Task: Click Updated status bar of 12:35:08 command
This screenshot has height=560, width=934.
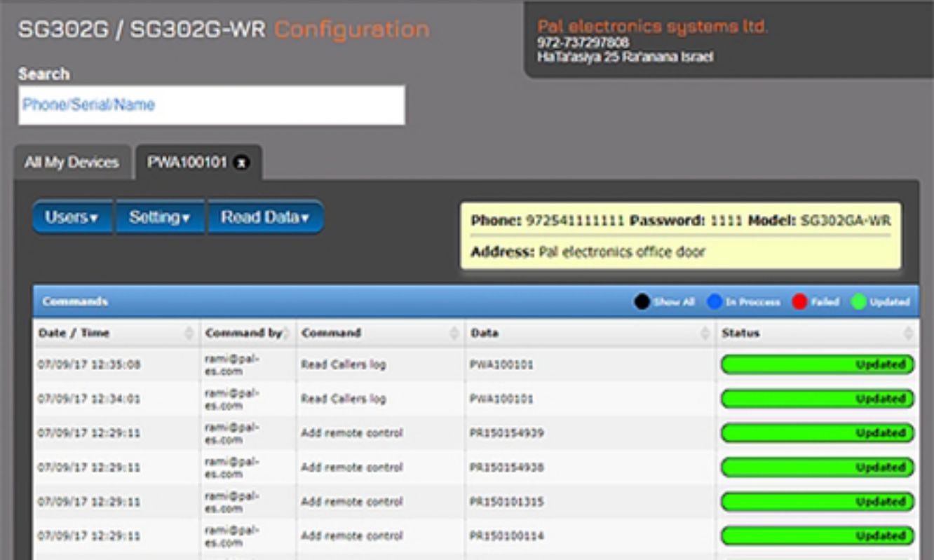Action: (x=818, y=365)
